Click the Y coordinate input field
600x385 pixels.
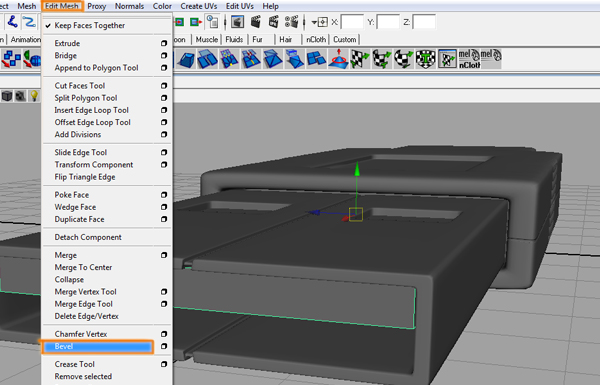388,22
